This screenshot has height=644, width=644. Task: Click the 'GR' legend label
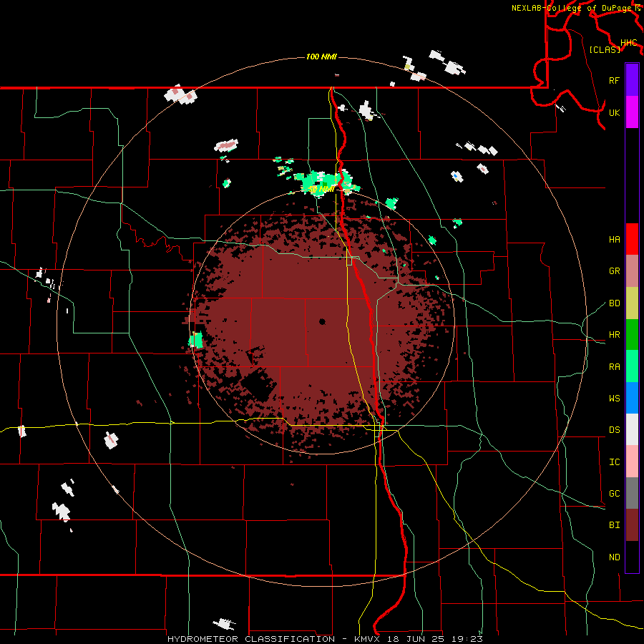[614, 271]
